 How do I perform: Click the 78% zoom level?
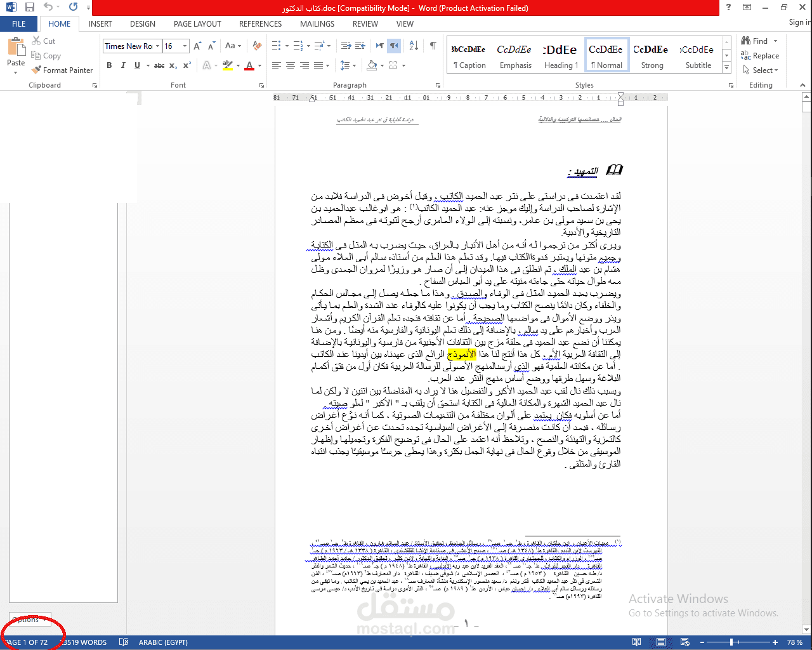[794, 642]
